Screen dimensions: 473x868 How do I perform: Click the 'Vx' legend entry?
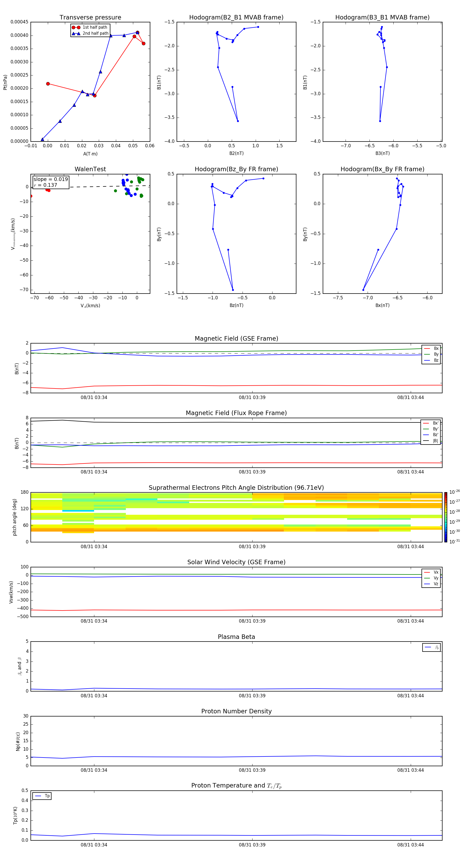click(431, 572)
